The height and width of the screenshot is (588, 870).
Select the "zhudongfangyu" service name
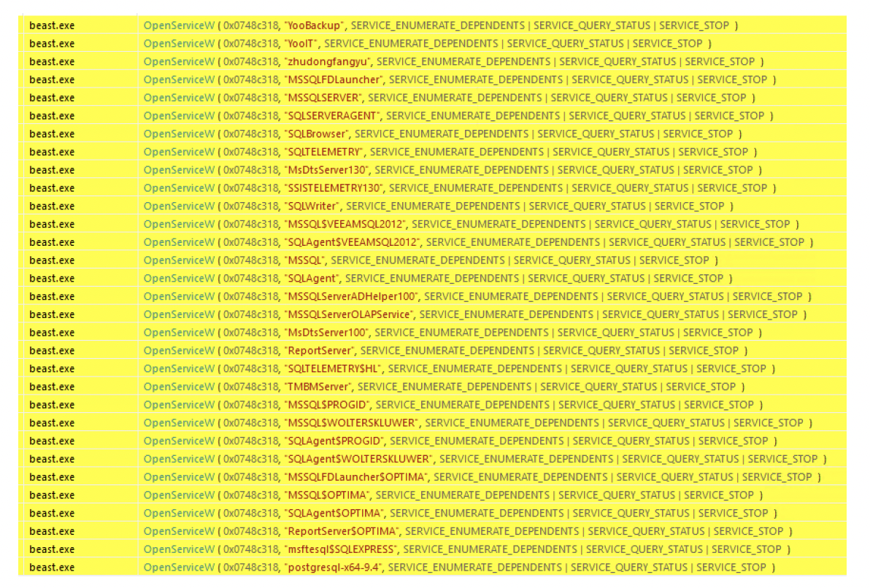328,61
